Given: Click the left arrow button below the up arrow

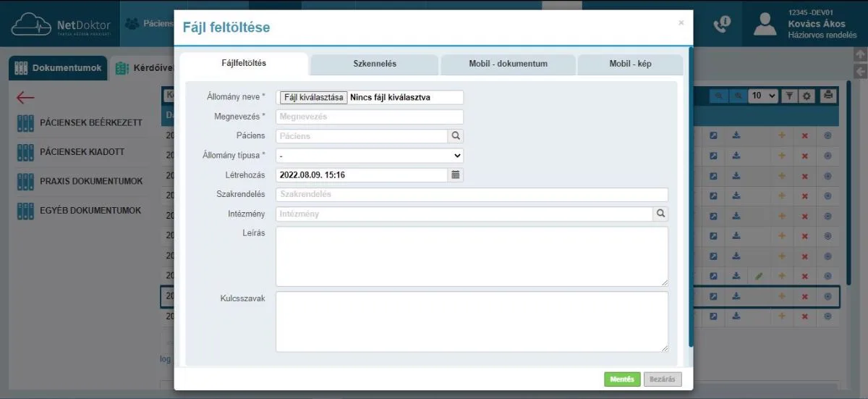Looking at the screenshot, I should tap(860, 71).
